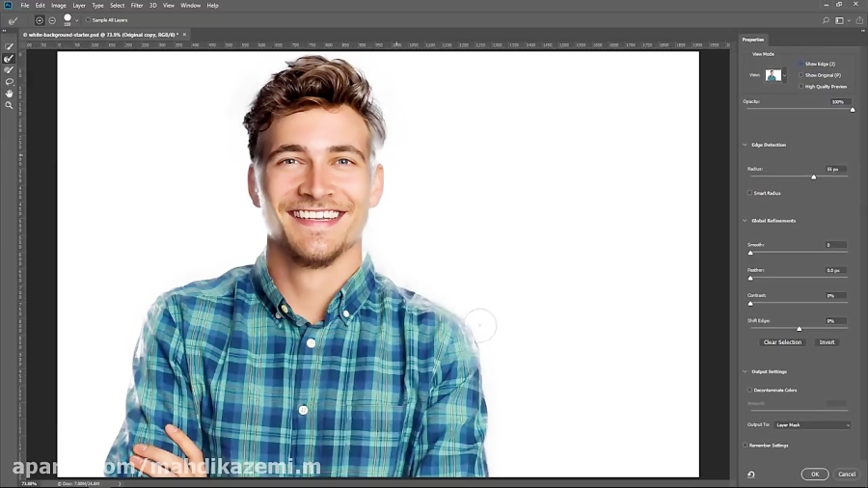
Task: Open the workspace switcher dropdown arrow
Action: 849,20
